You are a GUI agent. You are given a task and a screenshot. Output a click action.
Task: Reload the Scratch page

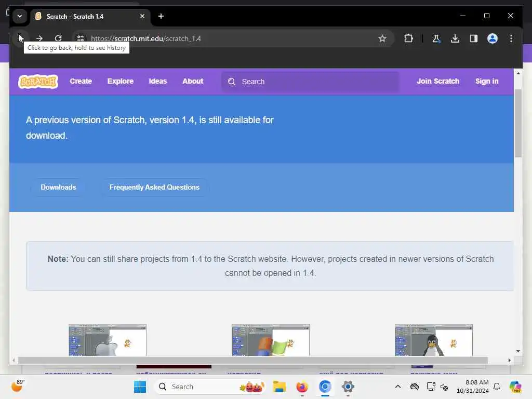pyautogui.click(x=58, y=38)
